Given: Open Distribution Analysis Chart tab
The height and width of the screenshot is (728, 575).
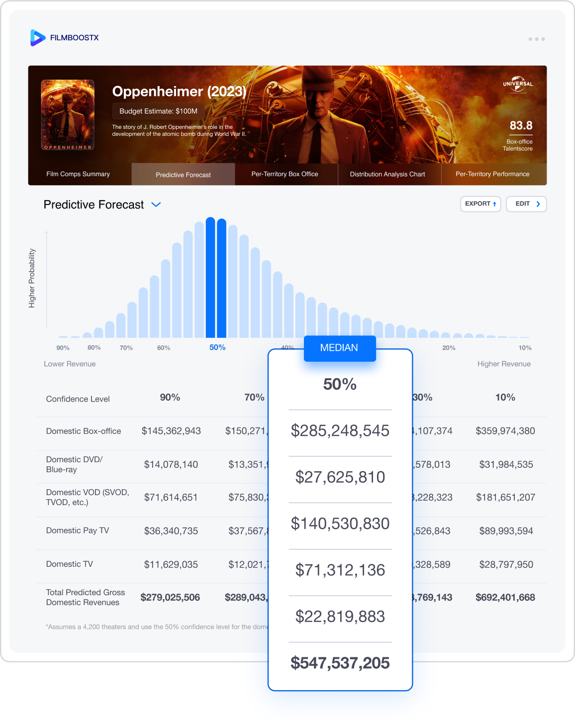Looking at the screenshot, I should pos(387,174).
